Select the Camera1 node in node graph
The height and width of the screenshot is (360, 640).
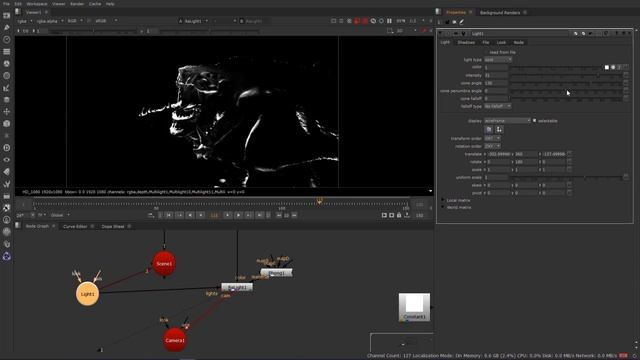tap(175, 340)
